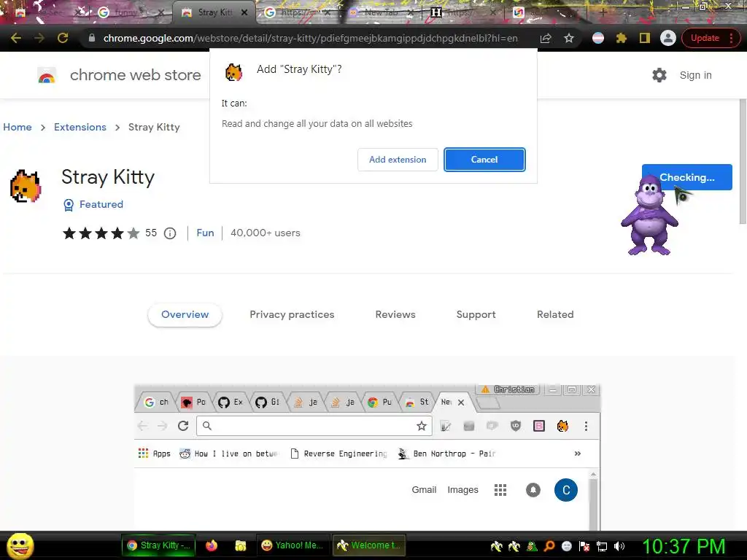
Task: Click the Featured badge
Action: (93, 204)
